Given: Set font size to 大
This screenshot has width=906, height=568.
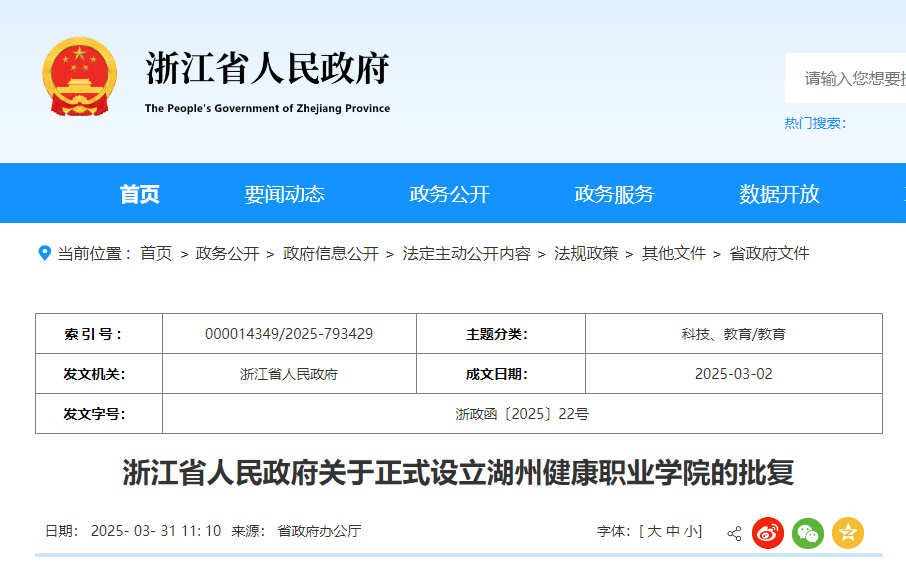Looking at the screenshot, I should pos(654,531).
